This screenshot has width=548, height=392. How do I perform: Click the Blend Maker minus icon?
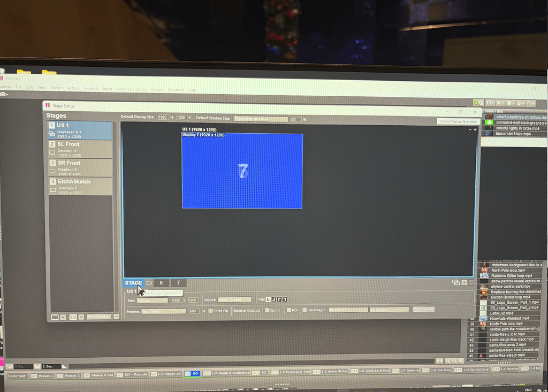tap(116, 317)
